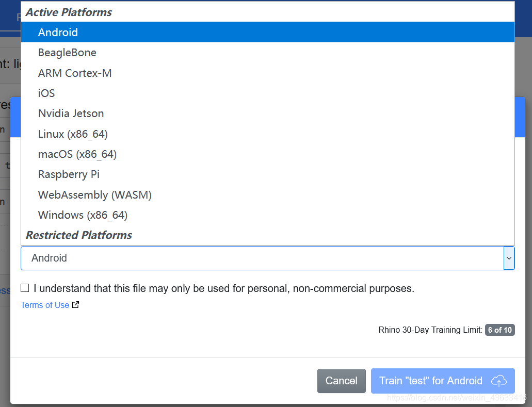Select WebAssembly (WASM) option
The height and width of the screenshot is (407, 532).
(268, 194)
